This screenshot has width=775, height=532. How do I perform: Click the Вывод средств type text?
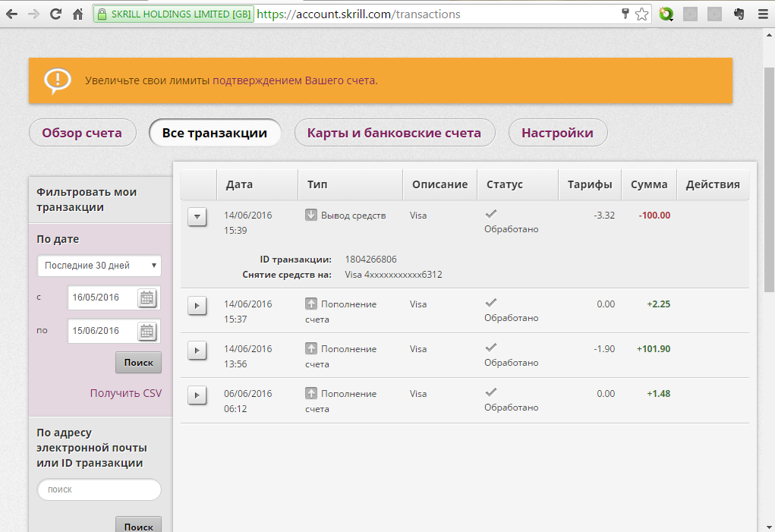coord(354,216)
